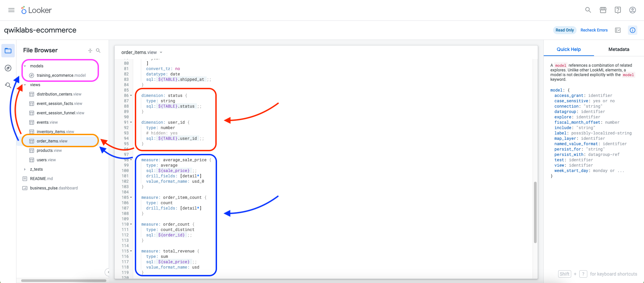Open the user account icon

tap(633, 10)
